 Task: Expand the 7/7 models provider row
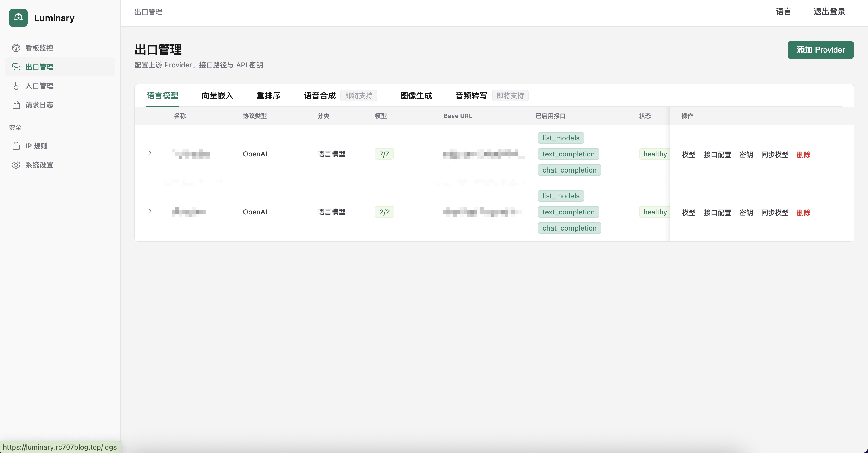[x=150, y=153]
